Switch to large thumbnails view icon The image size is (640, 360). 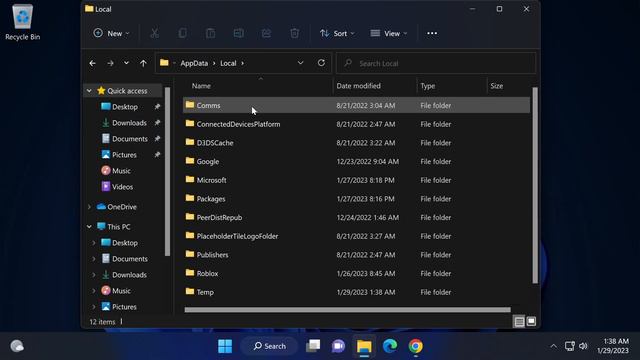[x=531, y=322]
